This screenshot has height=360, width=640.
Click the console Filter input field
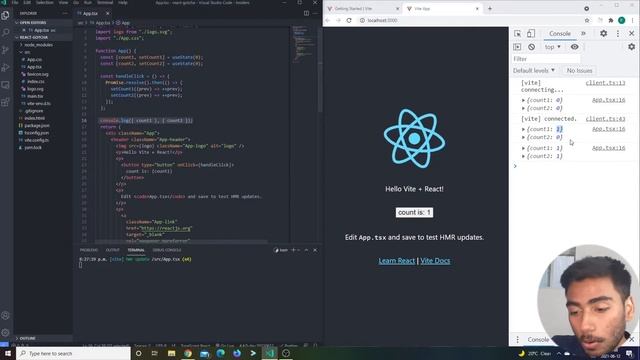(546, 59)
